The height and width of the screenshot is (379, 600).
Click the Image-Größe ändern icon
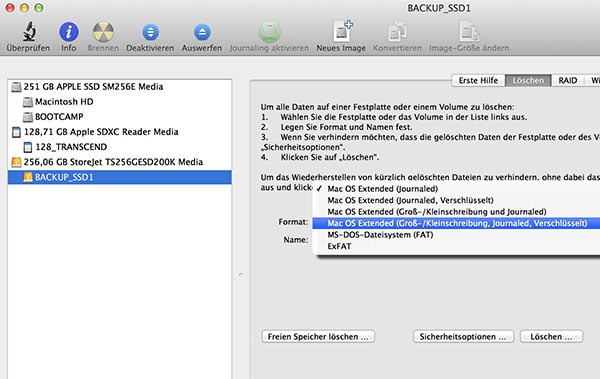[469, 31]
